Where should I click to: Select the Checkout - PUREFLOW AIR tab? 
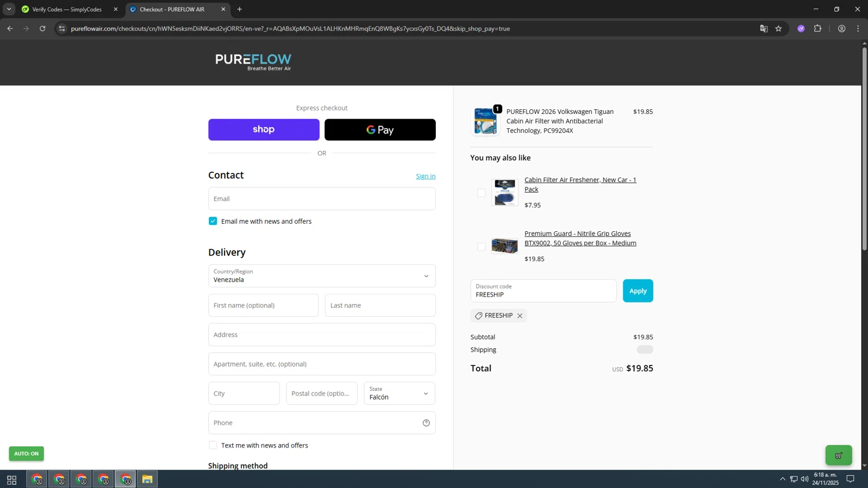point(172,9)
